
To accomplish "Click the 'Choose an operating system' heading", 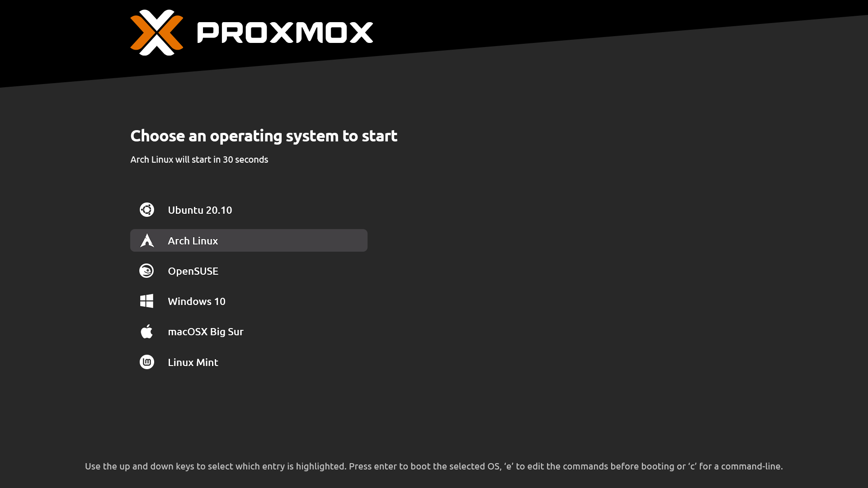I will (x=264, y=136).
